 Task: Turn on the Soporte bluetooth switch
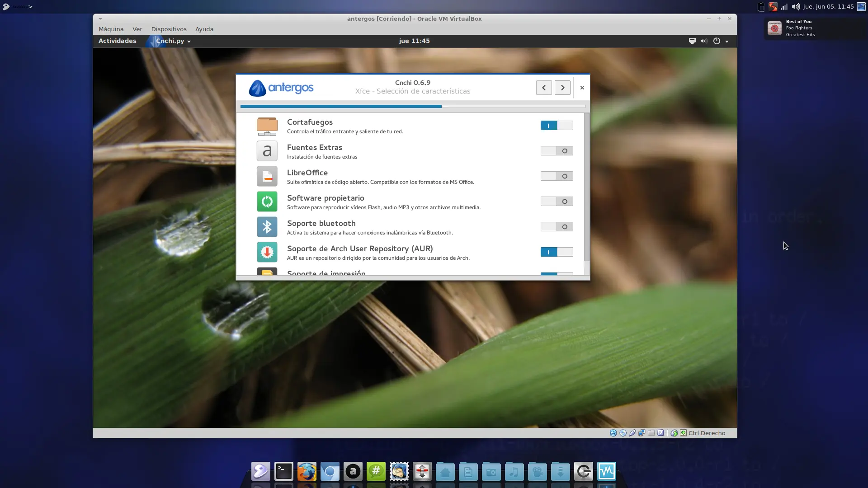point(557,227)
